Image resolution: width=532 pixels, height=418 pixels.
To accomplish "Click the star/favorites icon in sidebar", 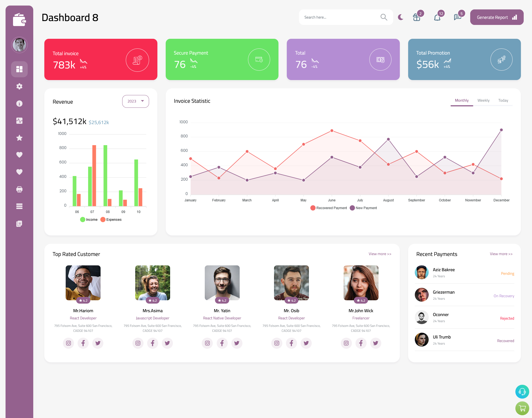I will pyautogui.click(x=19, y=138).
